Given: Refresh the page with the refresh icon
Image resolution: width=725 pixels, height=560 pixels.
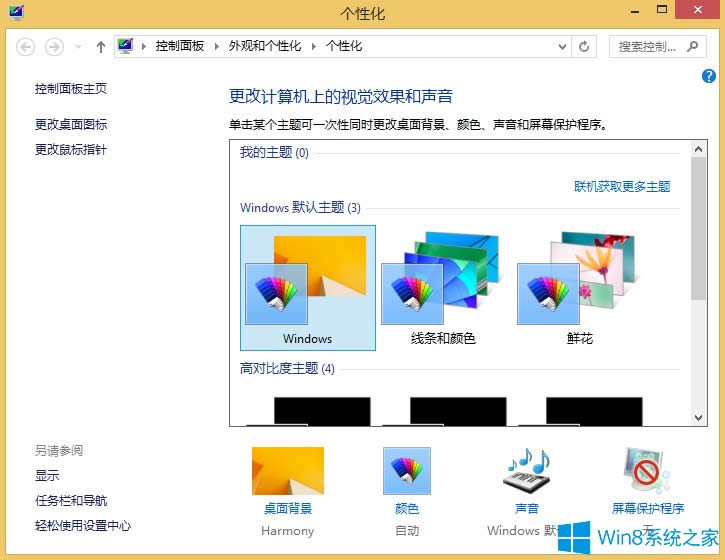Looking at the screenshot, I should [584, 46].
